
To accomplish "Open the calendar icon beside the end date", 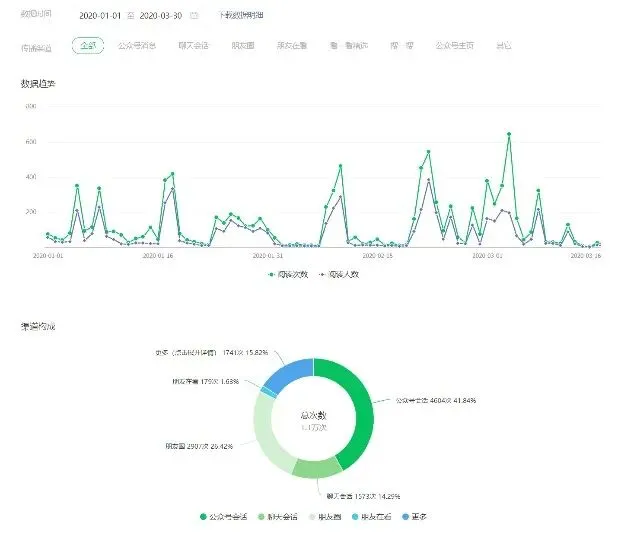I will coord(194,15).
